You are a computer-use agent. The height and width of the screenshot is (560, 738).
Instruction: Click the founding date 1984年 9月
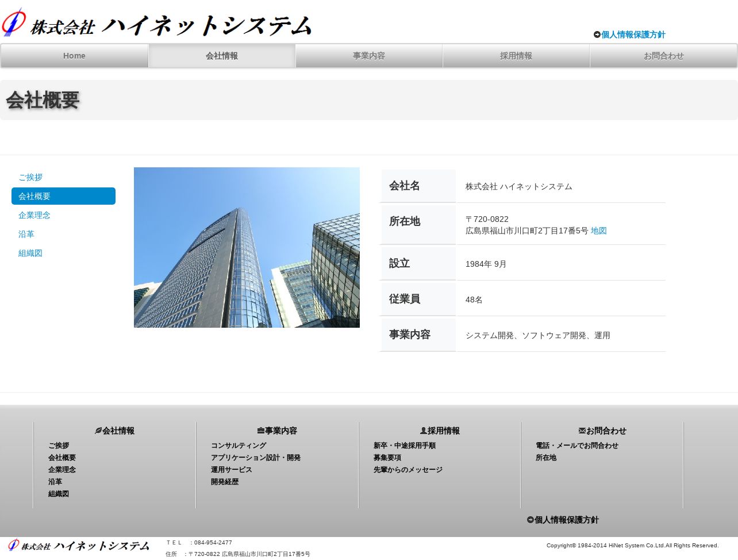coord(486,264)
